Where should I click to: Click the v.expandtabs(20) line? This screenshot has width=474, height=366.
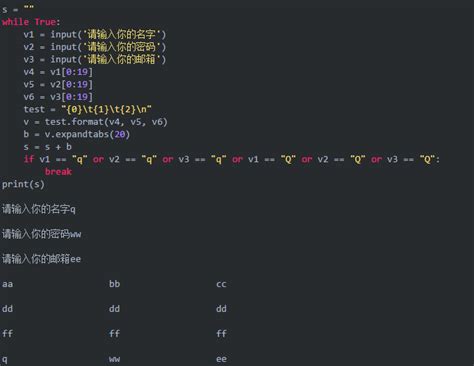click(x=77, y=134)
